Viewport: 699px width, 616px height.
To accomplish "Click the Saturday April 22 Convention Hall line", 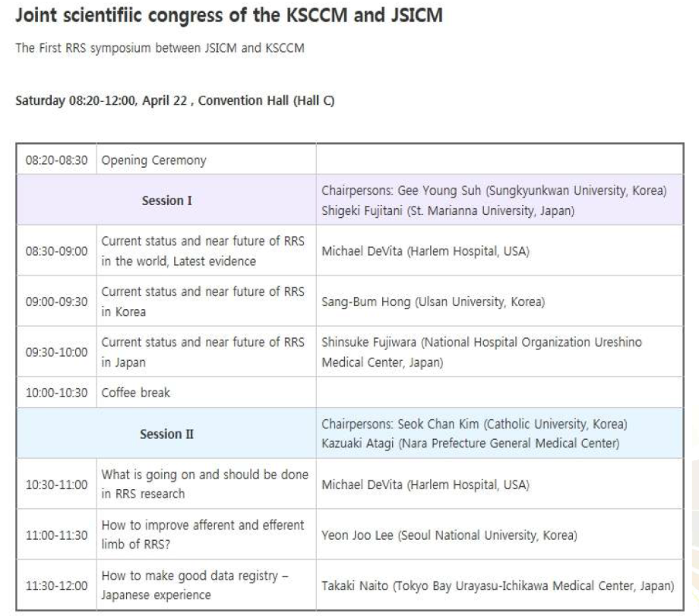I will (x=175, y=101).
